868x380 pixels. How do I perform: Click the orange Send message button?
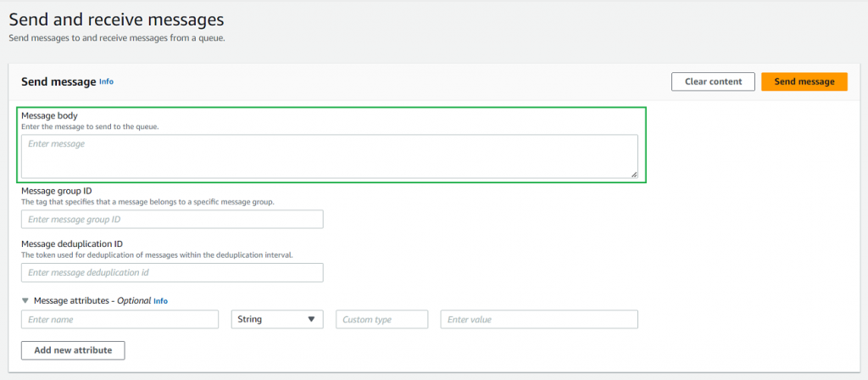(804, 81)
